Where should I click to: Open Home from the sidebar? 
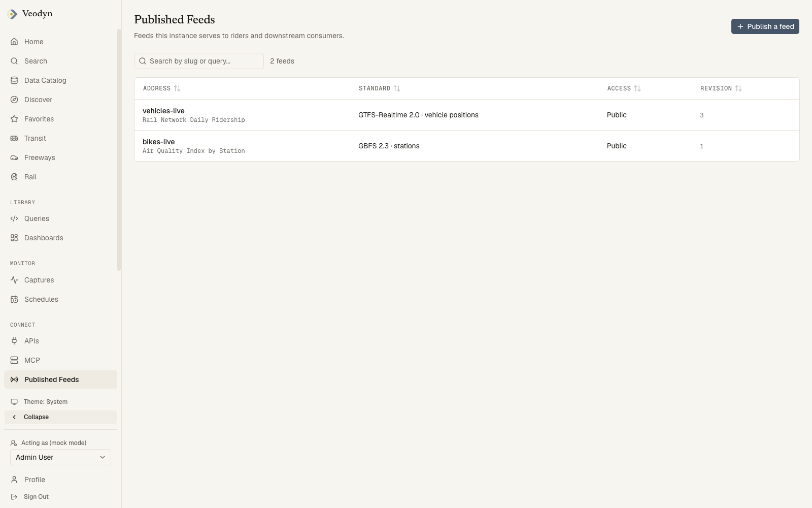tap(60, 42)
